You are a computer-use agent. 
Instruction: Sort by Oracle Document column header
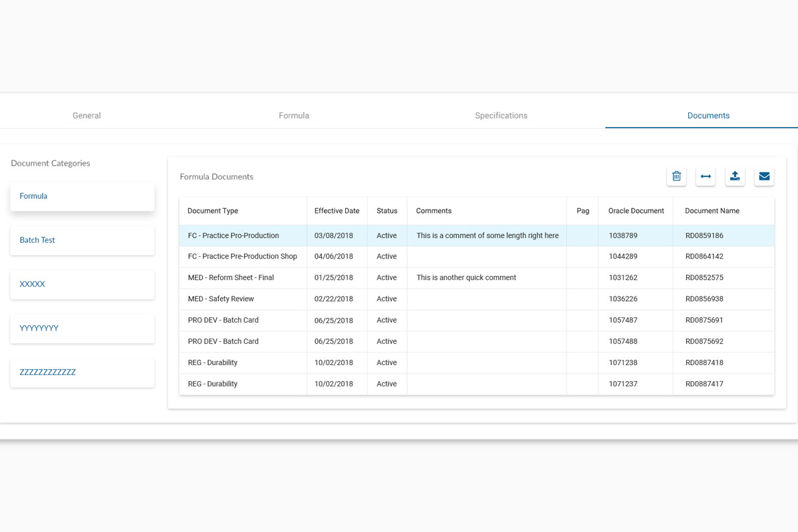click(x=636, y=211)
